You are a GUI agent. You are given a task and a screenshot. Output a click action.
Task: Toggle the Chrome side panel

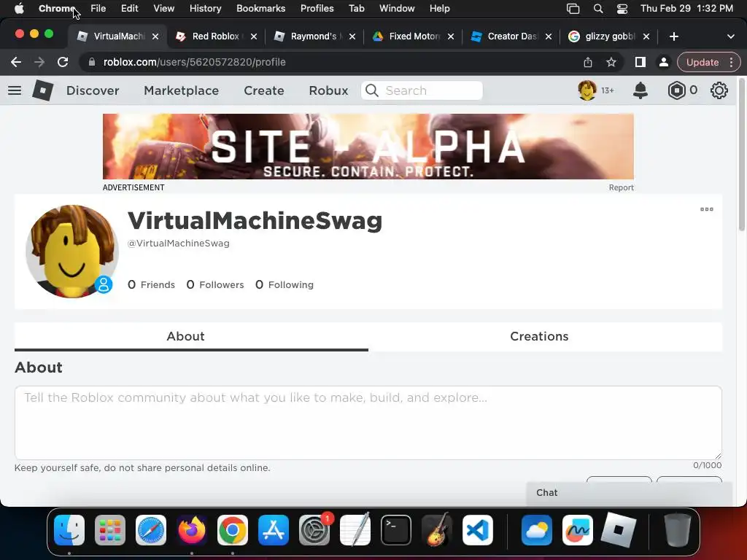pyautogui.click(x=640, y=62)
